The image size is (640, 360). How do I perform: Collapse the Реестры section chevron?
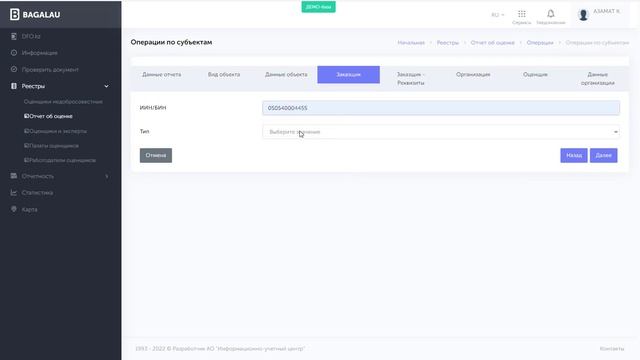[x=107, y=86]
